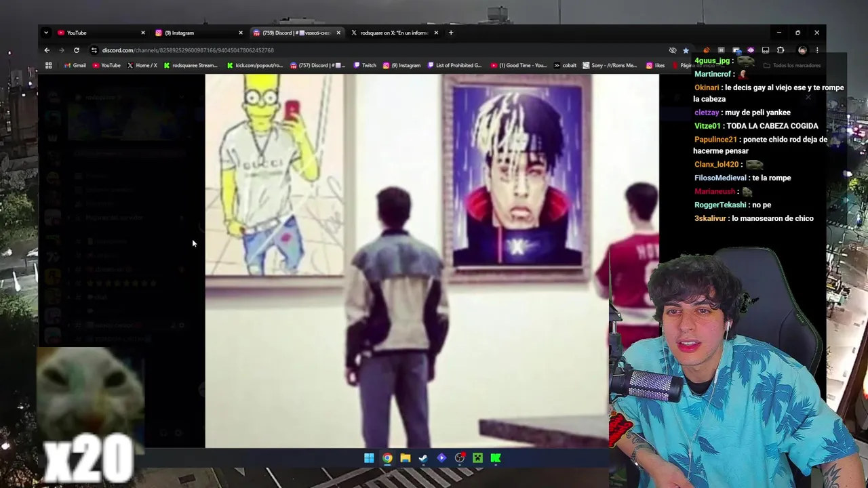Open site information icon beside discord.com URL
The height and width of the screenshot is (488, 868).
coord(94,50)
